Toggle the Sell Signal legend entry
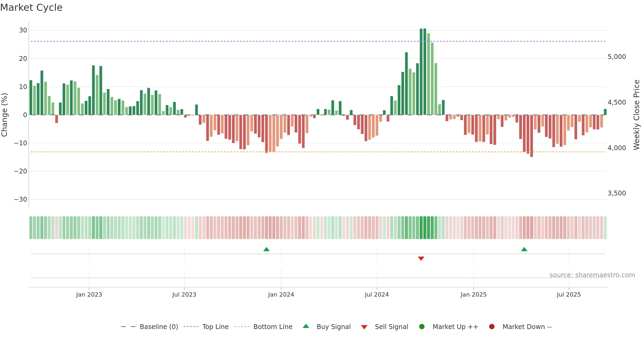The image size is (644, 362). [x=385, y=327]
